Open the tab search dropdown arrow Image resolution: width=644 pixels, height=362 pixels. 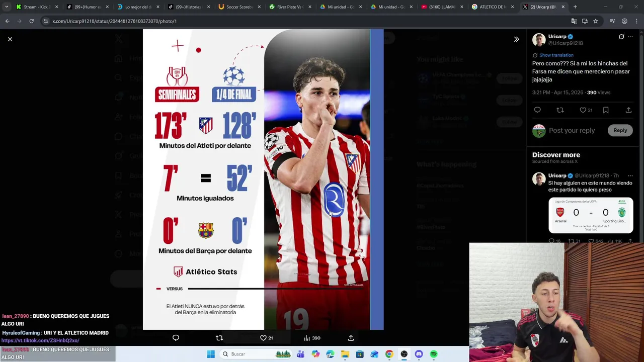[x=6, y=7]
